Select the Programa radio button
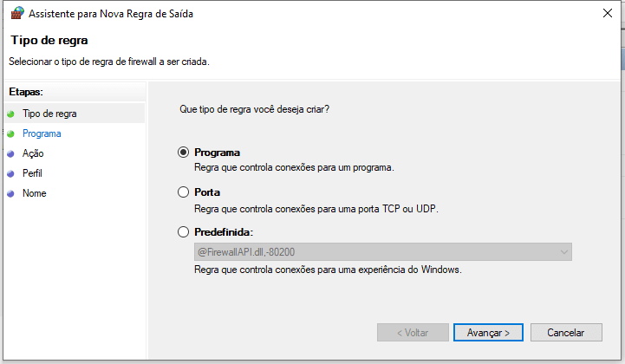Viewport: 625px width, 364px height. tap(184, 153)
